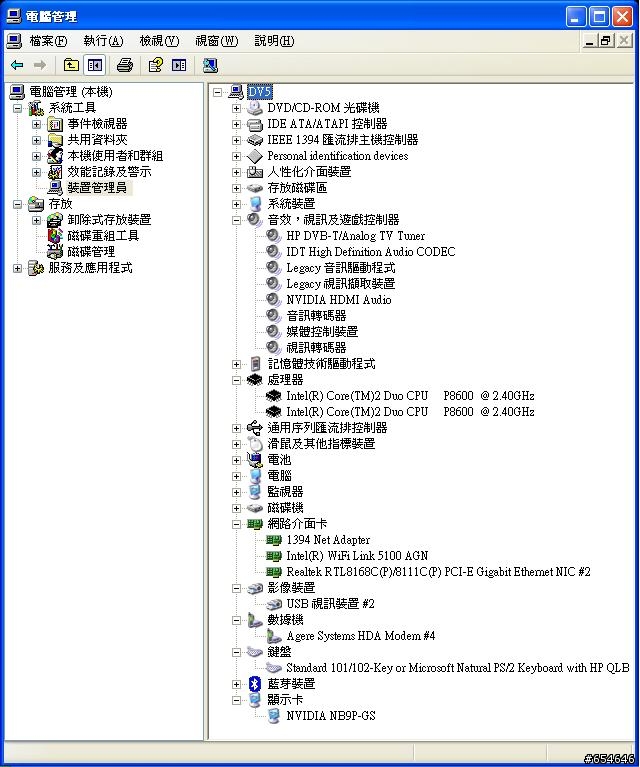Select USB 視訊裝置 #2

tap(330, 604)
